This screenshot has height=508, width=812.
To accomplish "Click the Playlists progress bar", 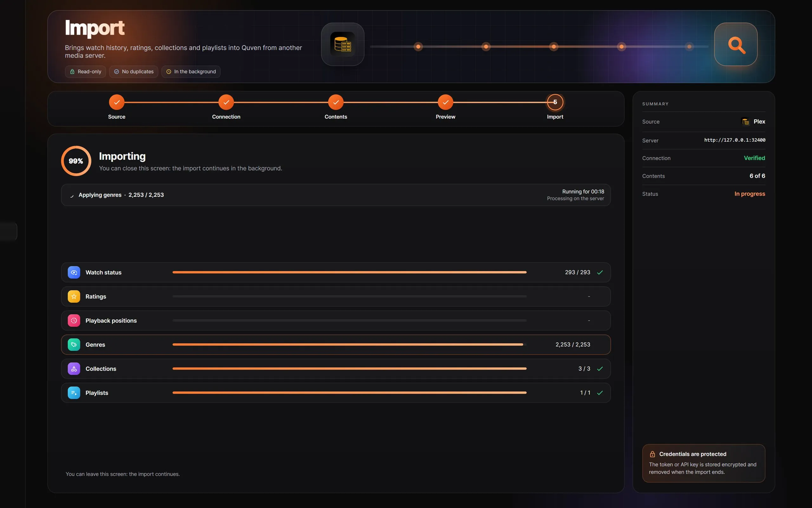I will (x=349, y=393).
